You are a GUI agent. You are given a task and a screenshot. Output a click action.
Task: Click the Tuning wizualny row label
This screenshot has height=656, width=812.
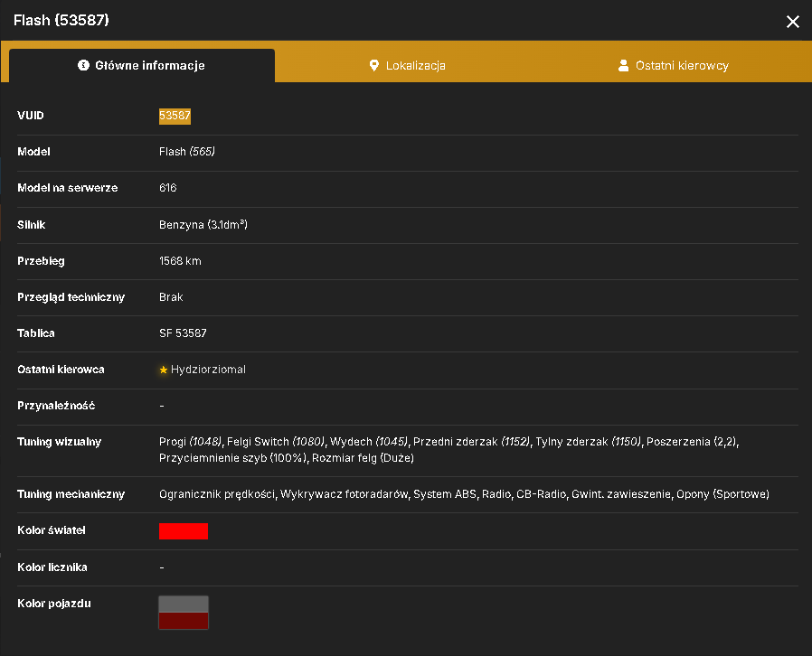(59, 442)
